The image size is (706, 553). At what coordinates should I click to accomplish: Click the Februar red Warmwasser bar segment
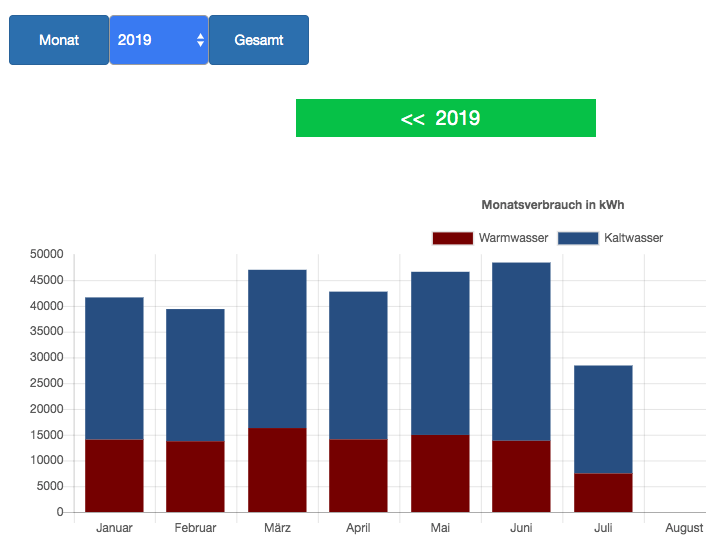coord(195,477)
